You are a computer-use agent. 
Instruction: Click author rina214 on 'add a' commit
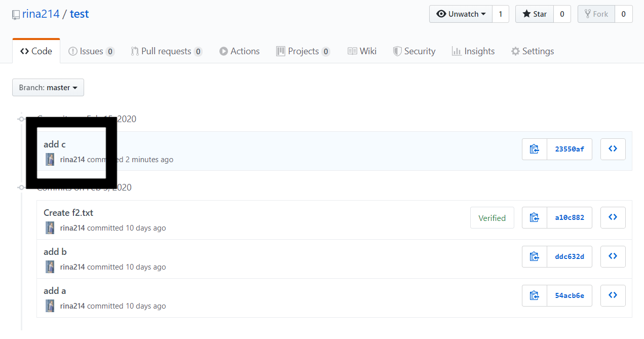tap(72, 306)
